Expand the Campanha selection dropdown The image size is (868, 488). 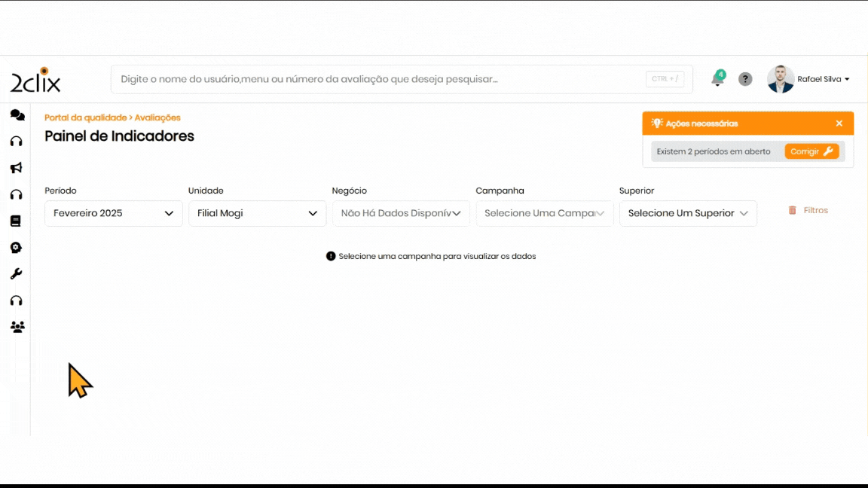pos(544,213)
